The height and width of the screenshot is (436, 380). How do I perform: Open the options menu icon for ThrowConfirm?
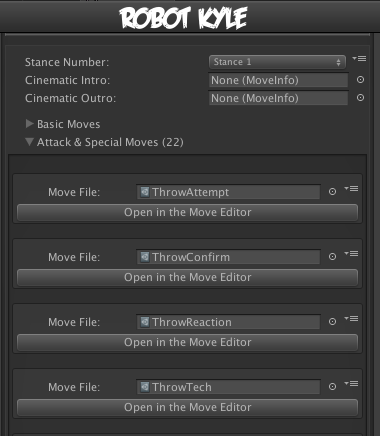[x=351, y=254]
